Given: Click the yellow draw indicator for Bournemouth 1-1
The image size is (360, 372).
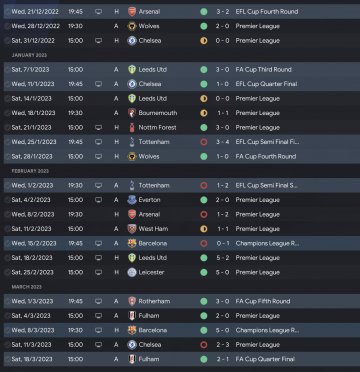Looking at the screenshot, I should 204,113.
